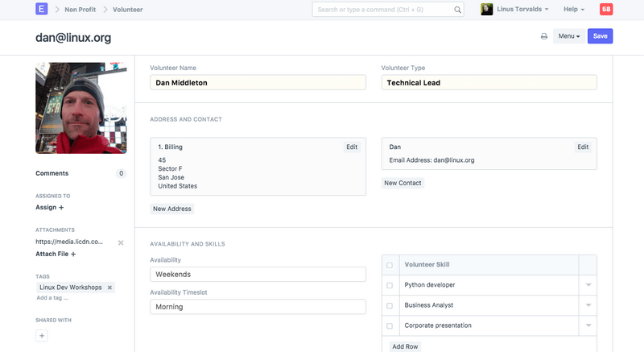This screenshot has height=352, width=644.
Task: Click into the Volunteer Name field
Action: tap(258, 82)
